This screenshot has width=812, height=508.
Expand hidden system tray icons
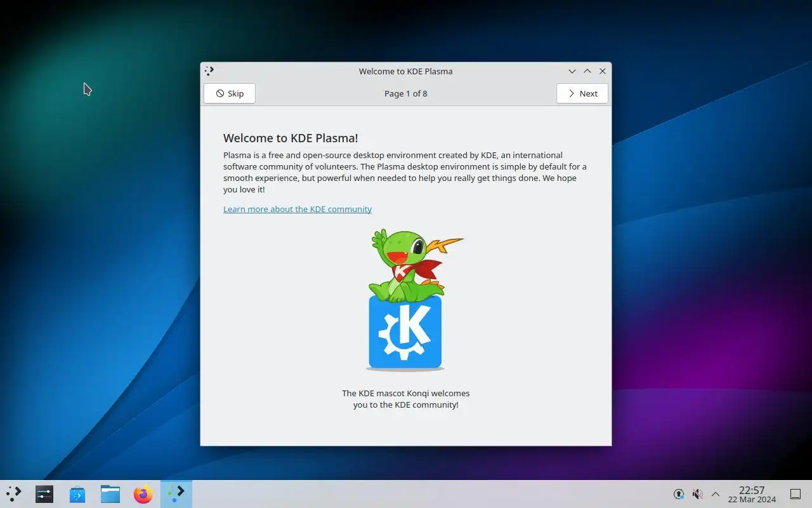(716, 494)
